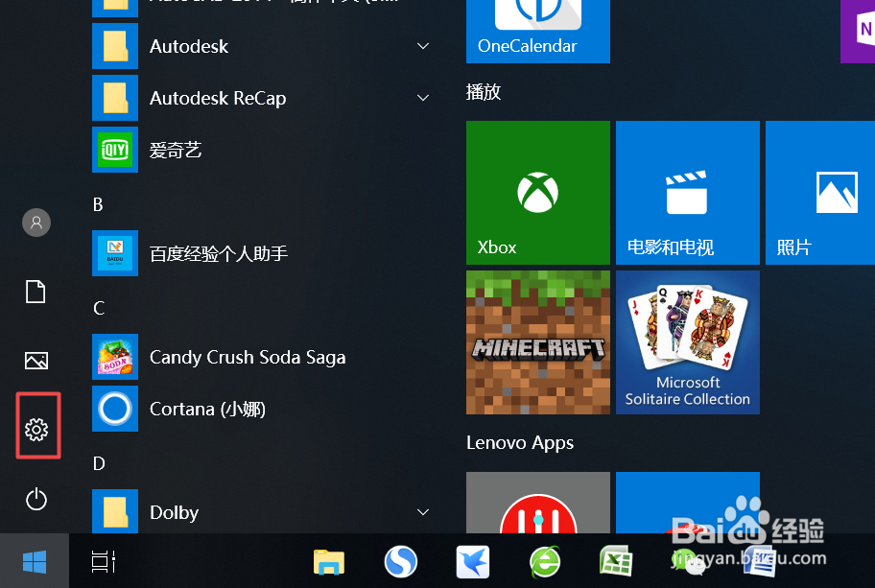
Task: Open the OneCalendar tile
Action: (x=538, y=32)
